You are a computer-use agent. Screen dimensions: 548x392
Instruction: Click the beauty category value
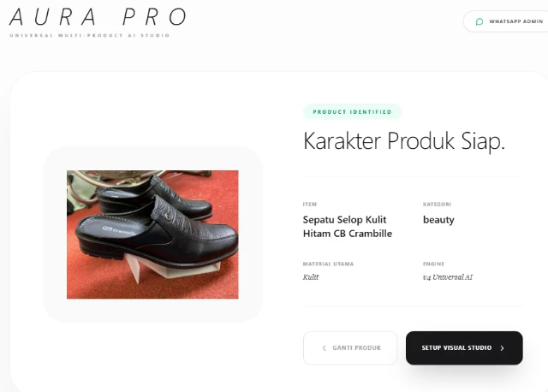pos(438,220)
